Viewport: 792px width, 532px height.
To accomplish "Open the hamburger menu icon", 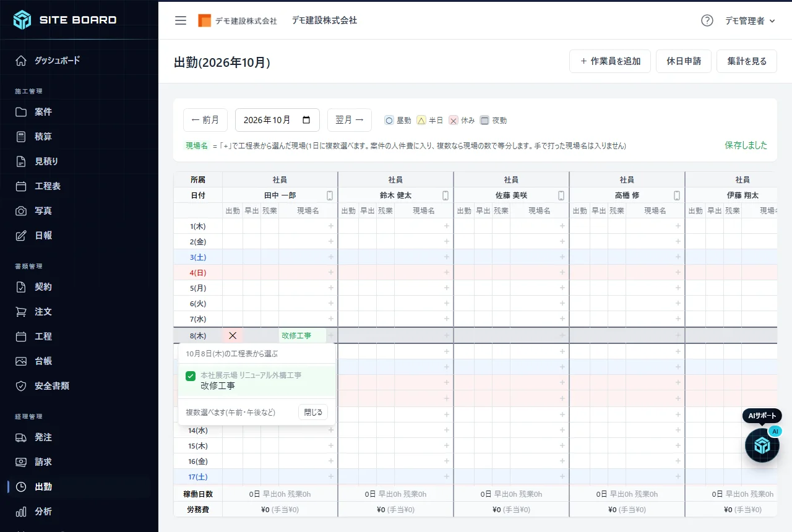I will tap(181, 20).
